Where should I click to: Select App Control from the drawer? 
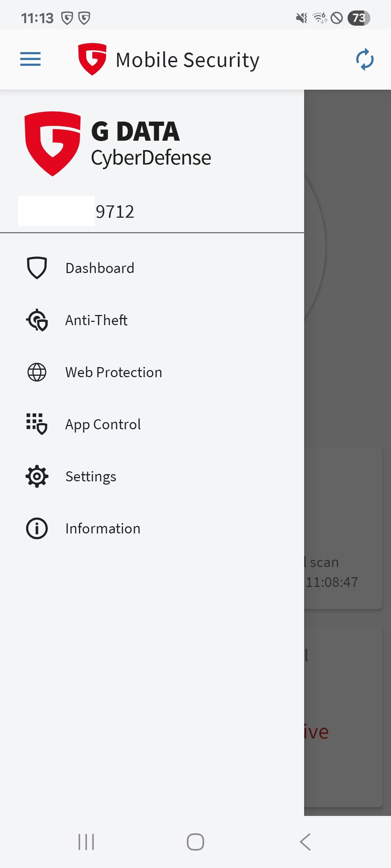(103, 424)
